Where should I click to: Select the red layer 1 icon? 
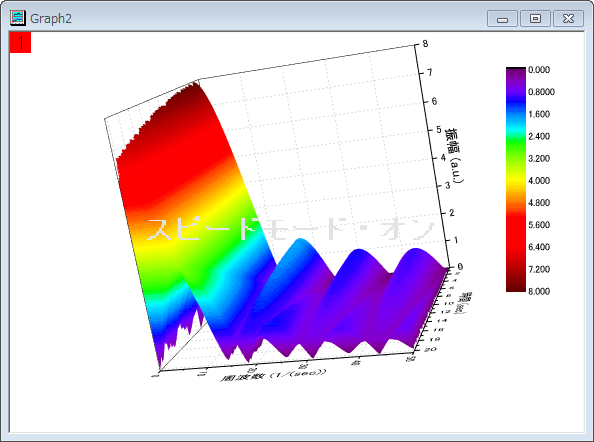coord(20,42)
